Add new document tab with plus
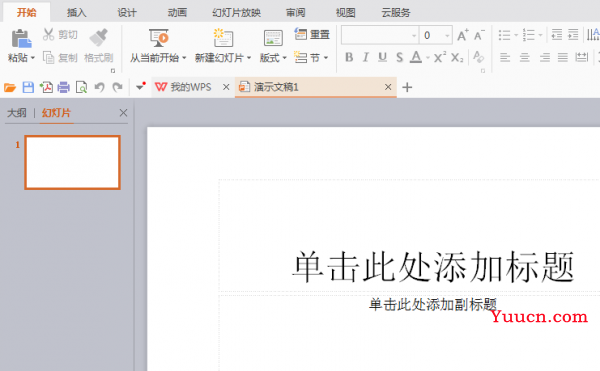600x371 pixels. [407, 87]
